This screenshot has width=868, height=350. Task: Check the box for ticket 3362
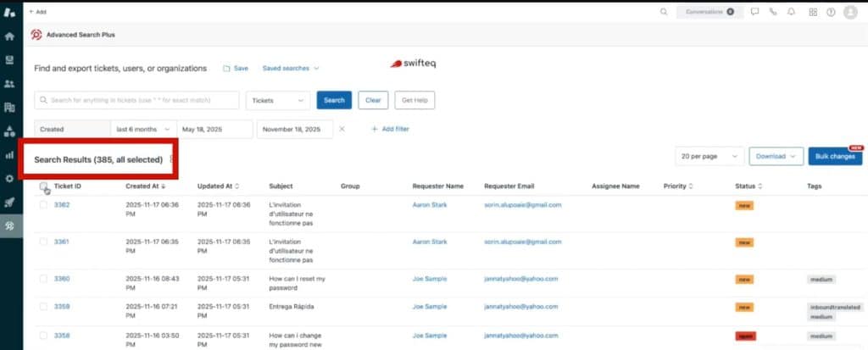(44, 205)
